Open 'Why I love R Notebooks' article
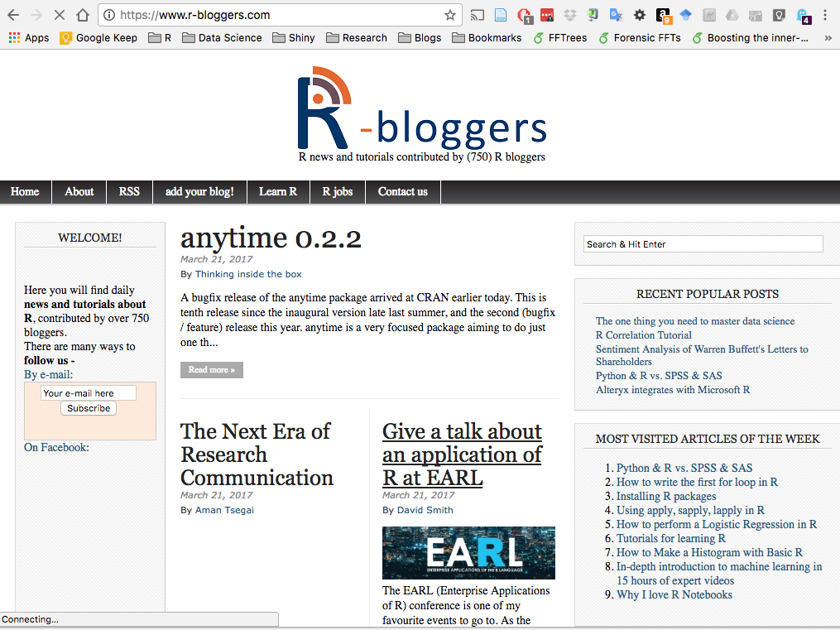This screenshot has width=840, height=630. click(674, 594)
